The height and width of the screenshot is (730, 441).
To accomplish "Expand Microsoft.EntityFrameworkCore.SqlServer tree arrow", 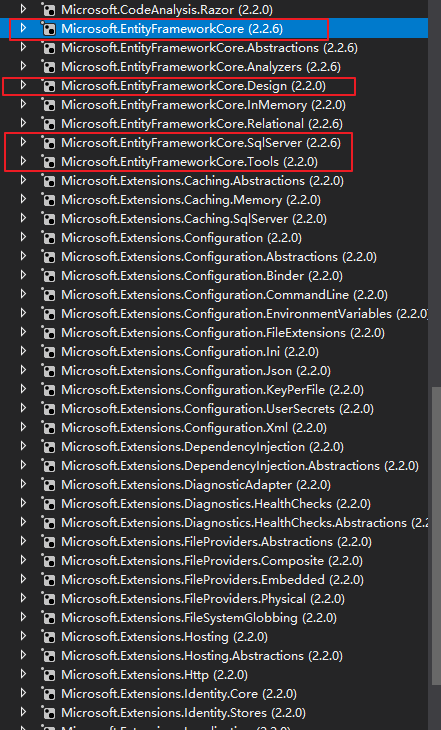I will coord(23,142).
